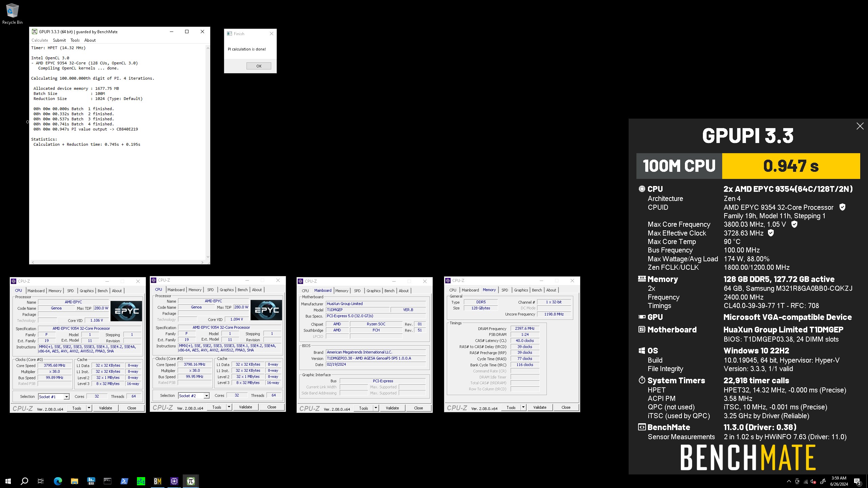This screenshot has width=868, height=488.
Task: Click the muted volume tray icon
Action: [814, 481]
